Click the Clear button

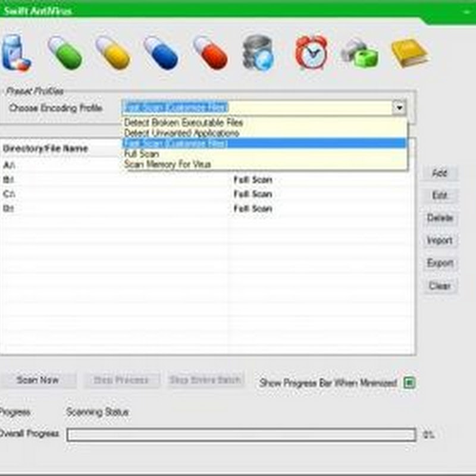[x=440, y=286]
